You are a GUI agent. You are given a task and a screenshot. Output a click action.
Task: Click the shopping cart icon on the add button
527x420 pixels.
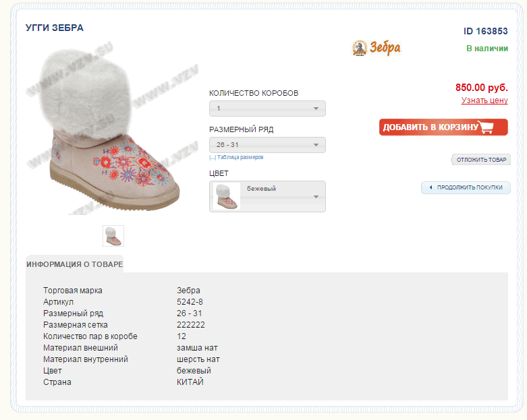487,127
